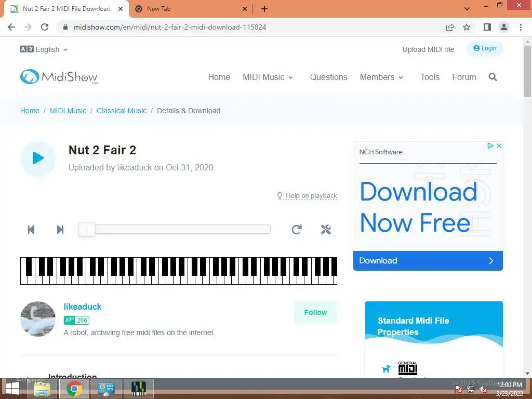Open the Chrome profile avatar
Image resolution: width=532 pixels, height=399 pixels.
click(x=504, y=27)
